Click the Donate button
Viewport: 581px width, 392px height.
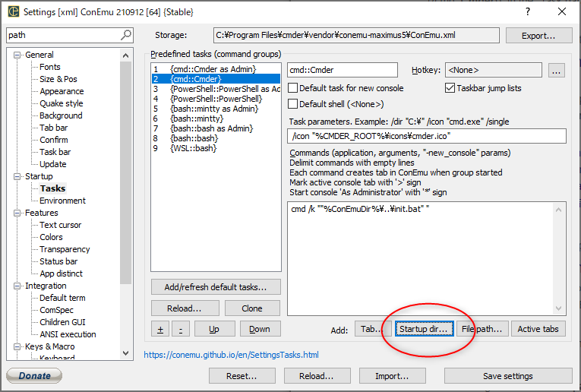coord(34,376)
